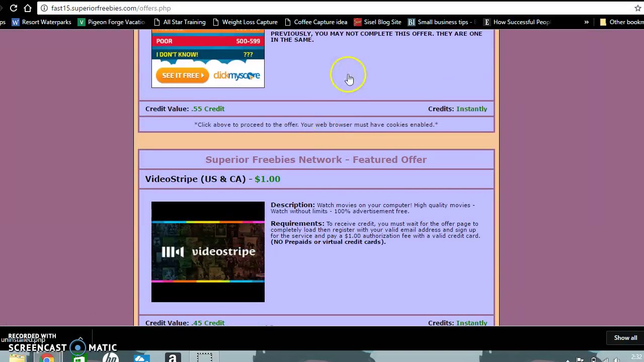The width and height of the screenshot is (644, 362).
Task: Open the videostripe offer image
Action: (x=208, y=252)
